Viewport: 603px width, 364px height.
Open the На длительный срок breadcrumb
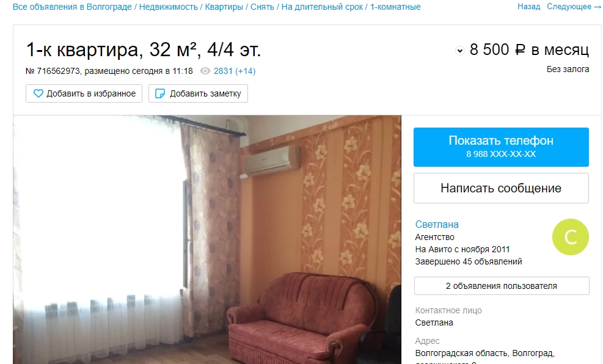322,7
